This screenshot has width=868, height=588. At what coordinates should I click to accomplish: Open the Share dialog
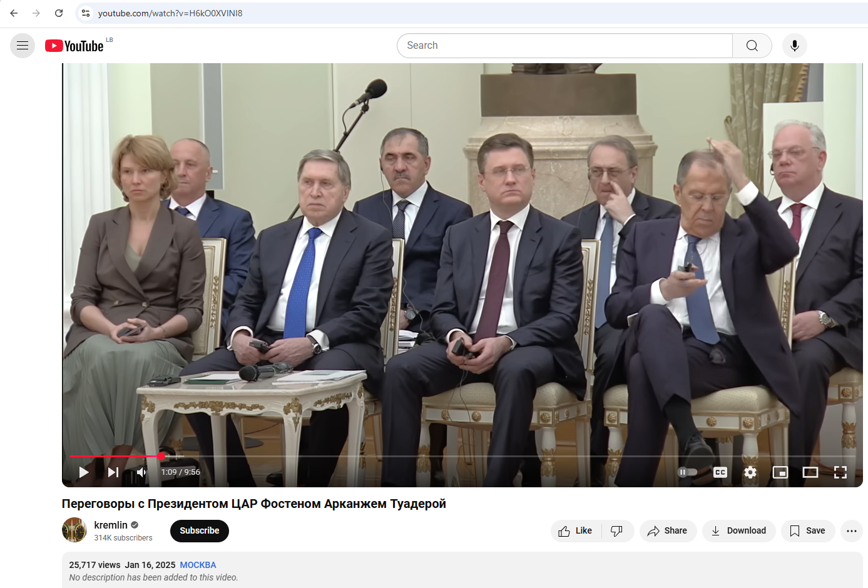tap(668, 530)
